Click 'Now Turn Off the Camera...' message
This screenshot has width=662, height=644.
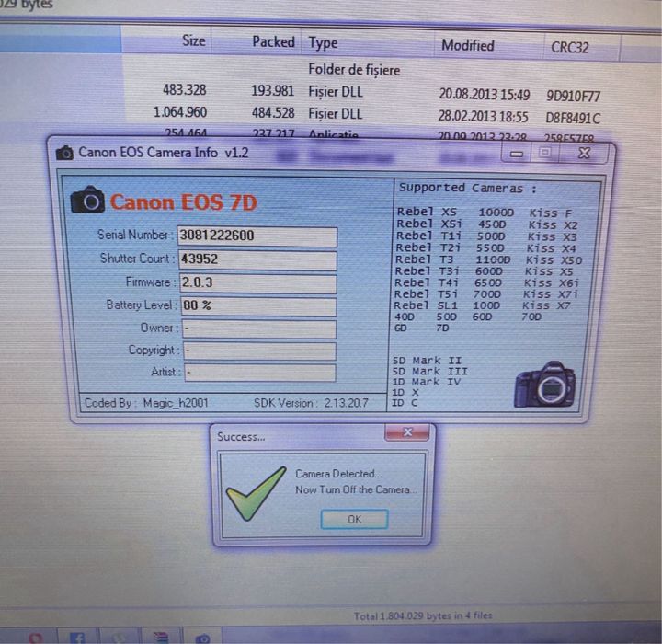pos(356,489)
